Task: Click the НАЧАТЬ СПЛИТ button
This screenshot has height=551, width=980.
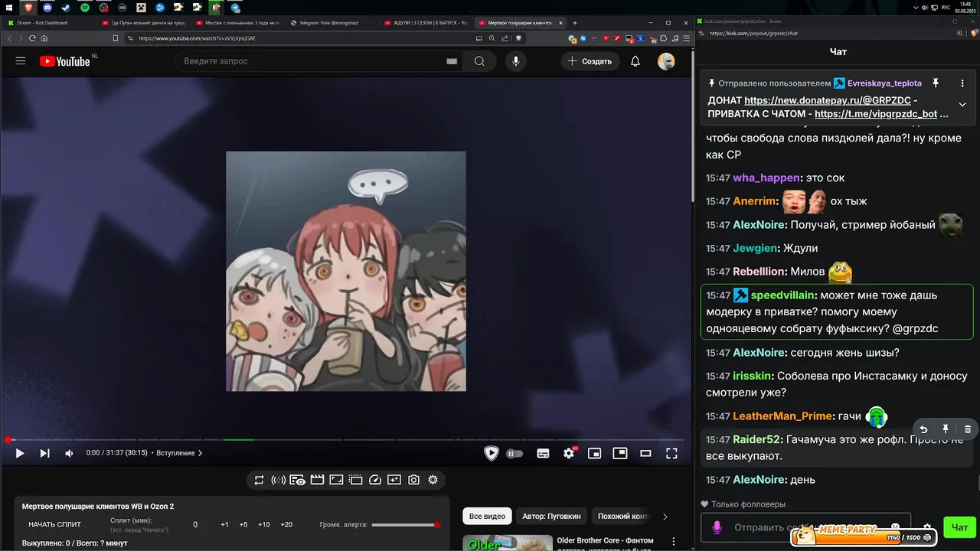Action: coord(54,525)
